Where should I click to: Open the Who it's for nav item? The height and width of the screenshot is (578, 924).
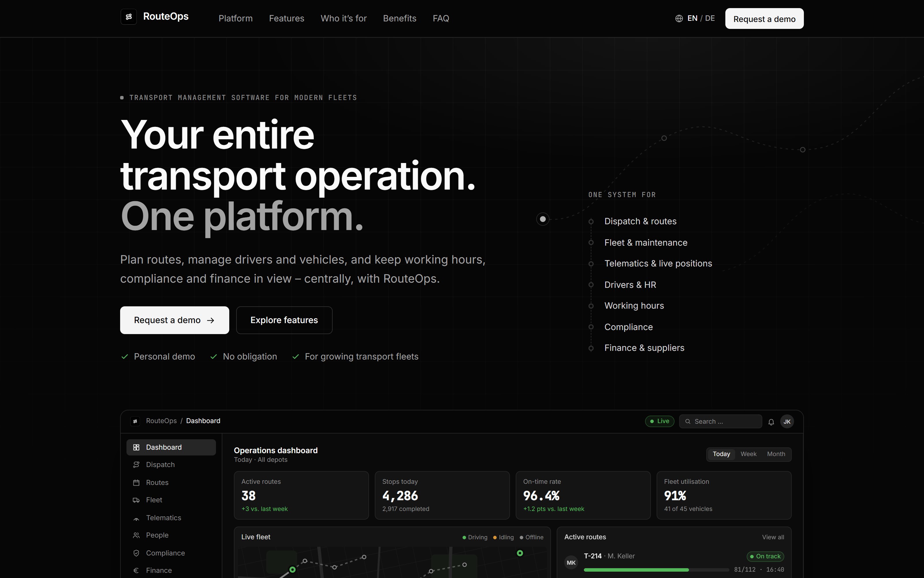point(344,18)
